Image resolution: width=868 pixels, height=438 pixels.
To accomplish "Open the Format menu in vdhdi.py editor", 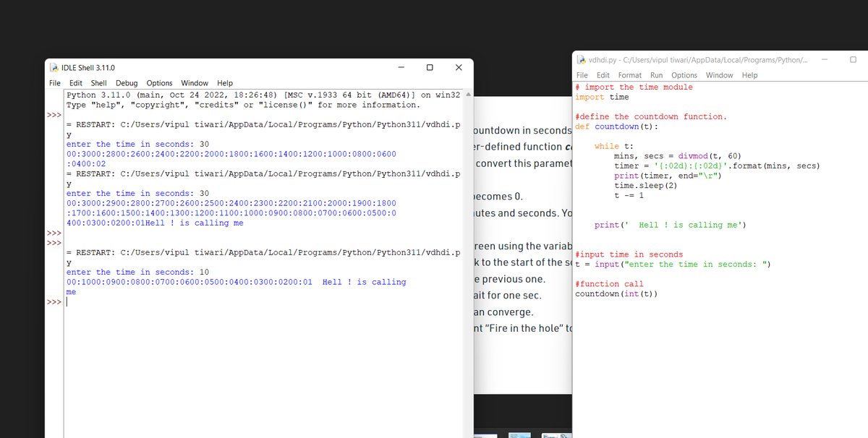I will point(629,75).
